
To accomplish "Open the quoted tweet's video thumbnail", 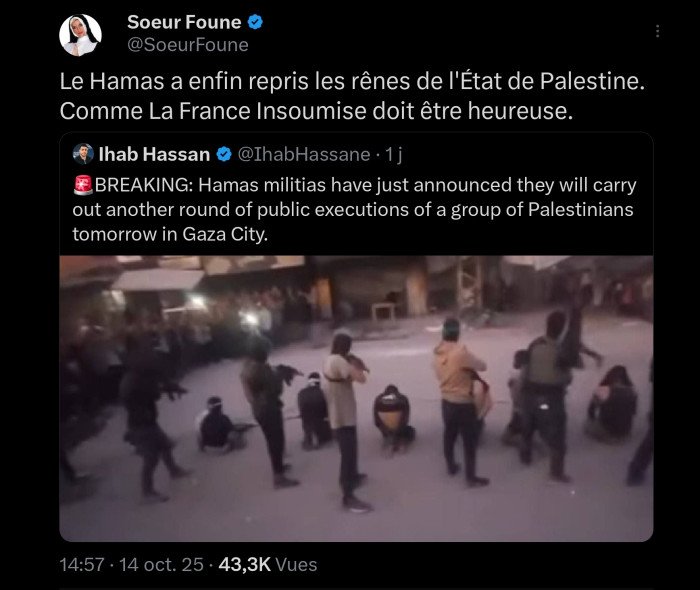I will [356, 398].
